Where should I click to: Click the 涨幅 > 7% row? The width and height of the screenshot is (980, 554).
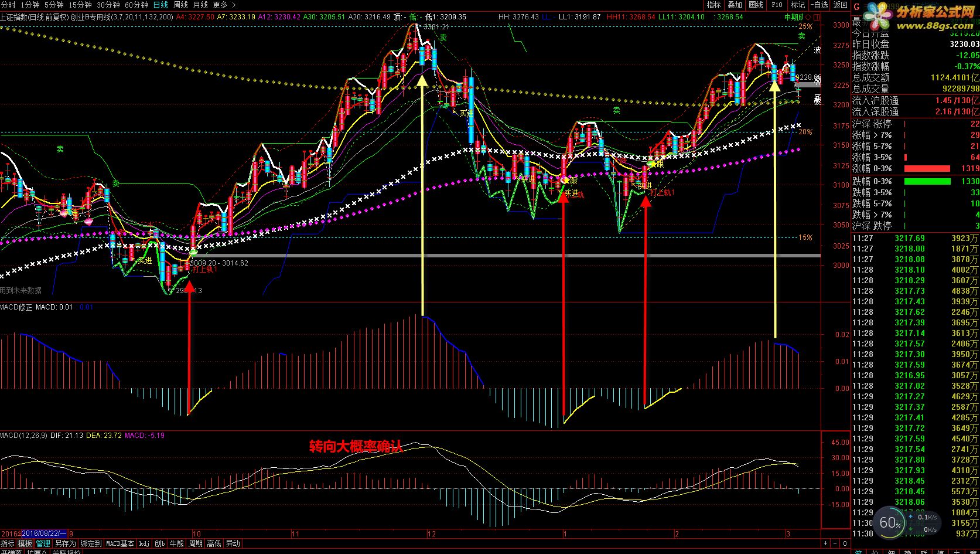pyautogui.click(x=916, y=135)
